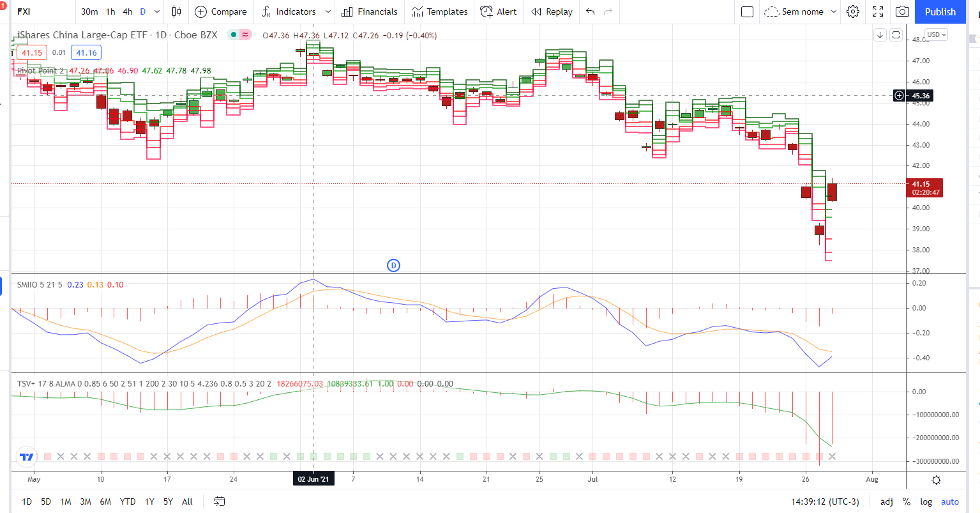
Task: Select the TSV+ indicator legend
Action: tap(144, 384)
